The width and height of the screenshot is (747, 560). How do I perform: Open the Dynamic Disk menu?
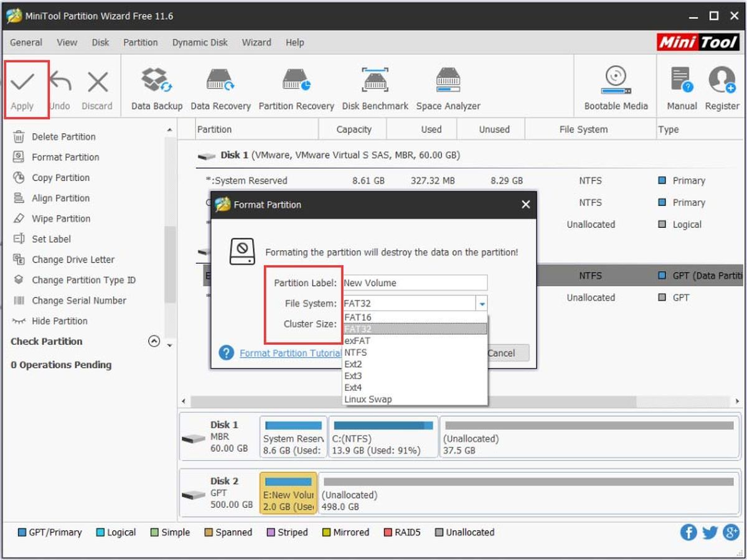coord(199,42)
